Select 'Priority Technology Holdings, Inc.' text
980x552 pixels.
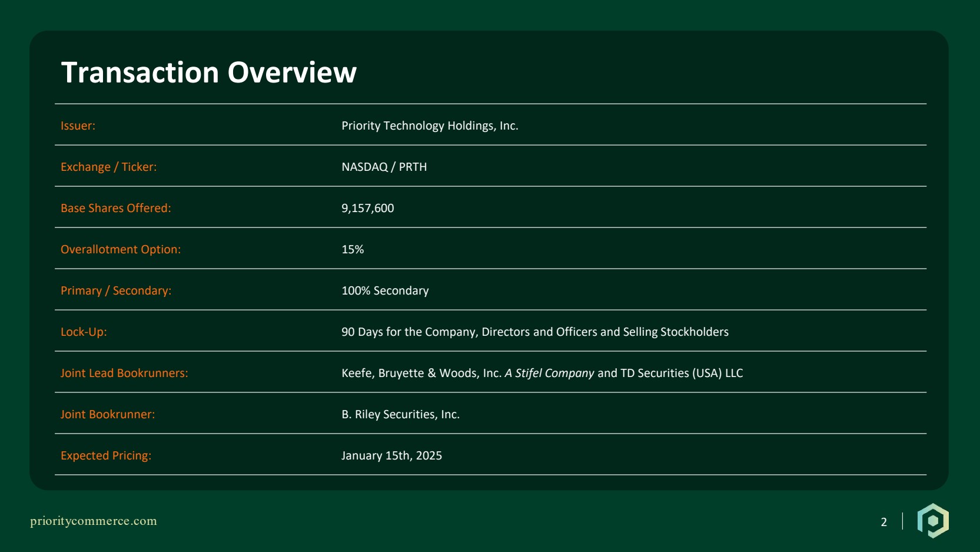[x=430, y=125]
